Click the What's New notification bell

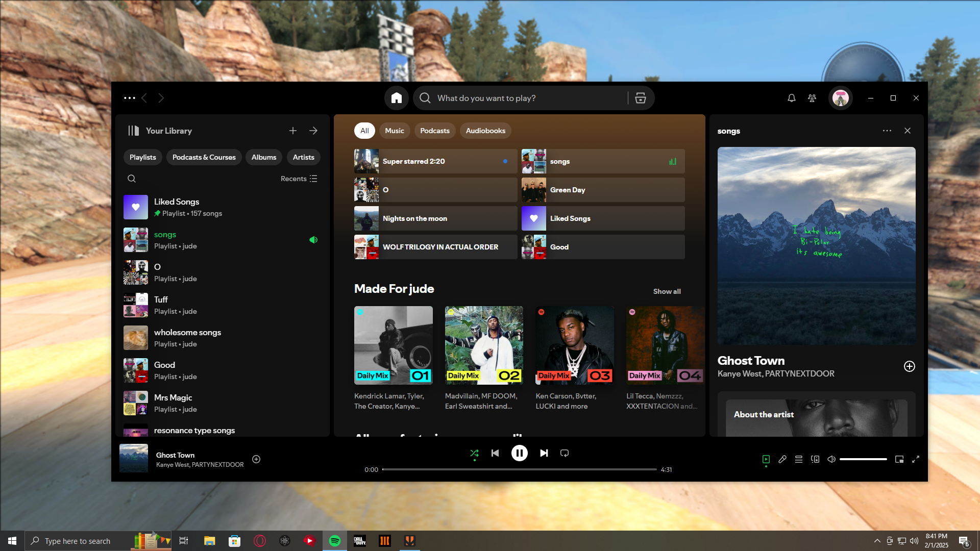point(791,98)
